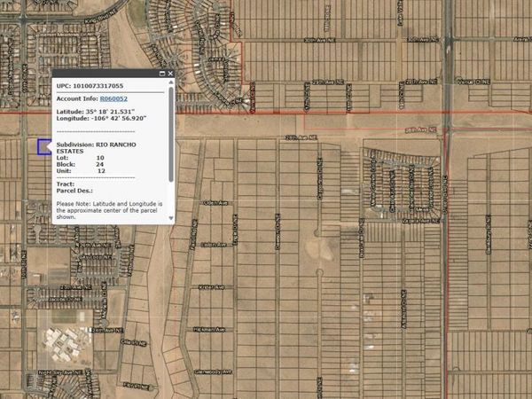Click the Longitude value line
The height and width of the screenshot is (399, 532).
(x=101, y=119)
